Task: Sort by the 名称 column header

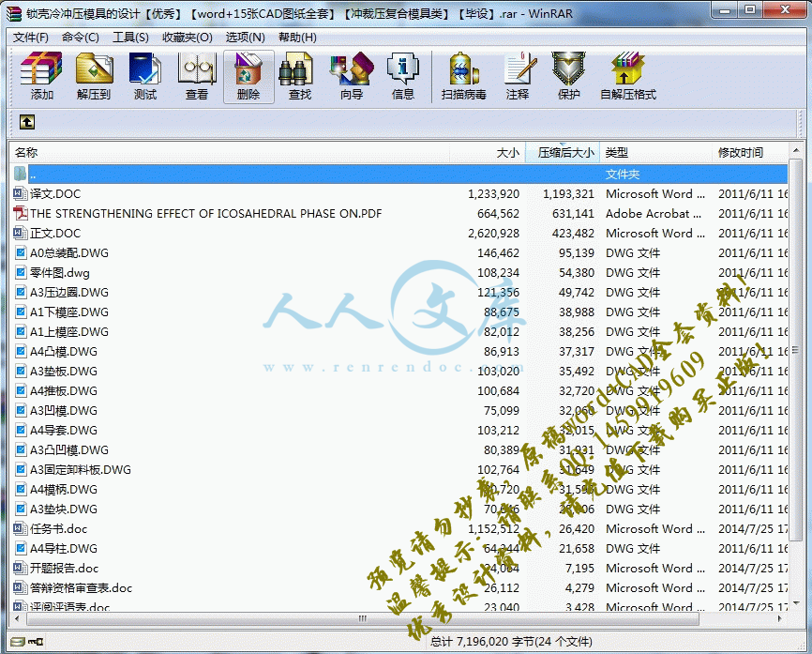Action: pos(230,152)
